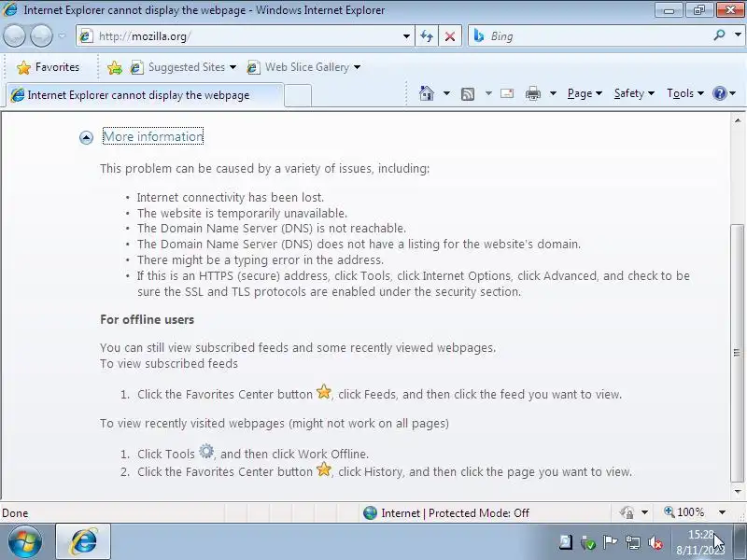
Task: Click the green shield security tray icon
Action: [x=588, y=542]
